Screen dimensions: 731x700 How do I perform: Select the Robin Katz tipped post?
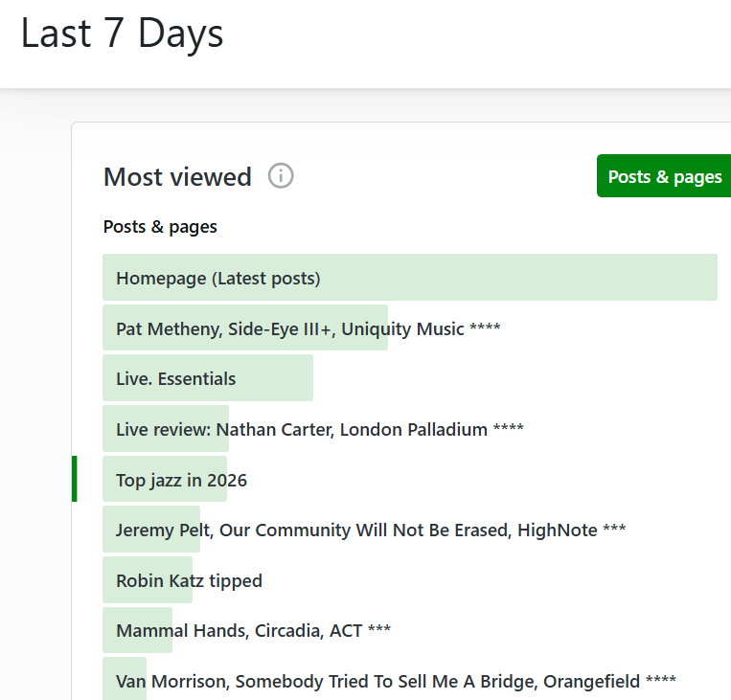[189, 581]
